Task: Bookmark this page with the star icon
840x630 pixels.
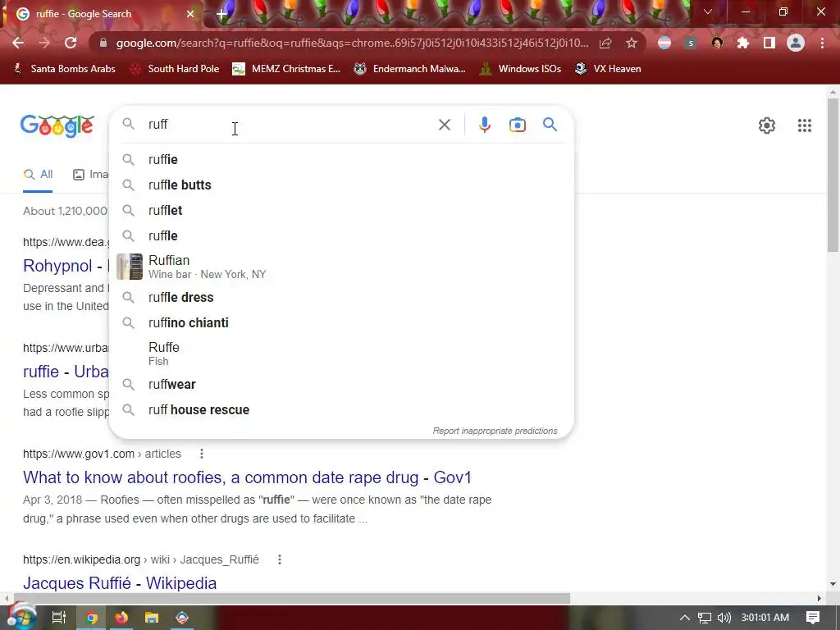Action: (632, 43)
